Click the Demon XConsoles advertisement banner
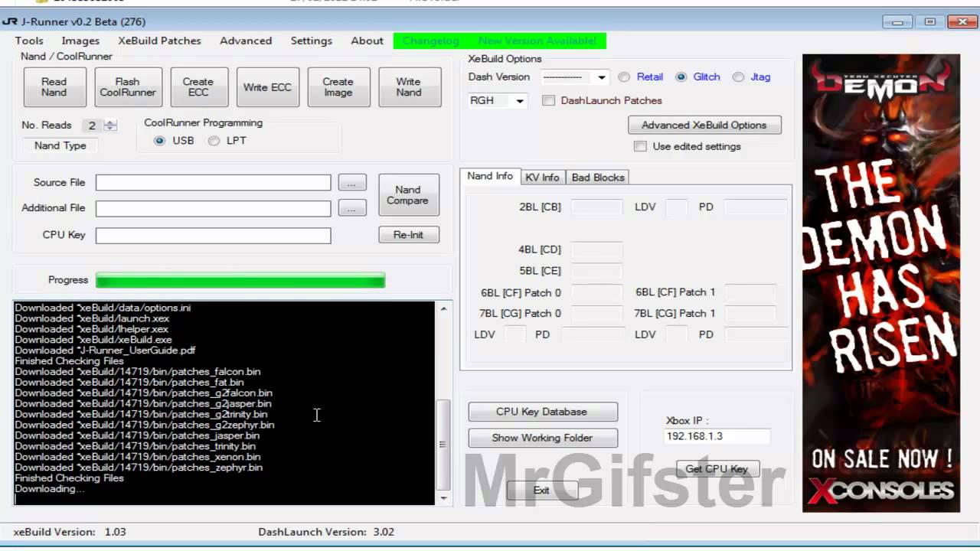 [x=880, y=282]
